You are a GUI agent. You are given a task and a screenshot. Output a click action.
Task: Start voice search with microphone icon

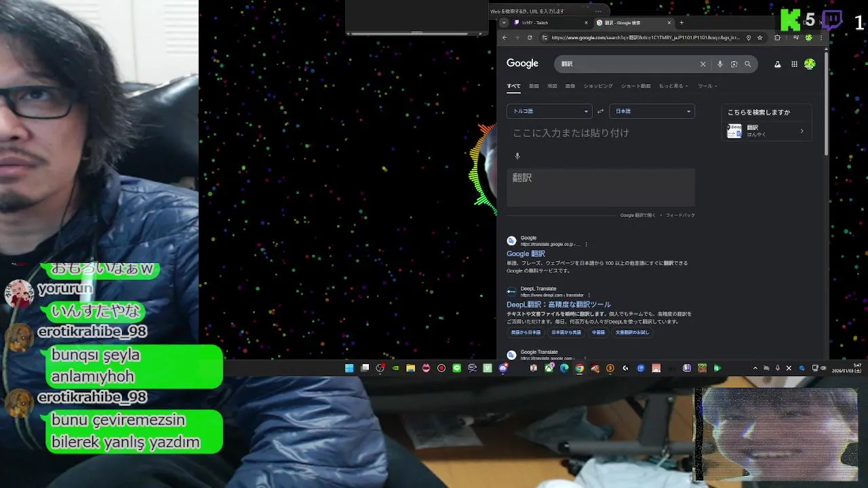click(x=720, y=64)
